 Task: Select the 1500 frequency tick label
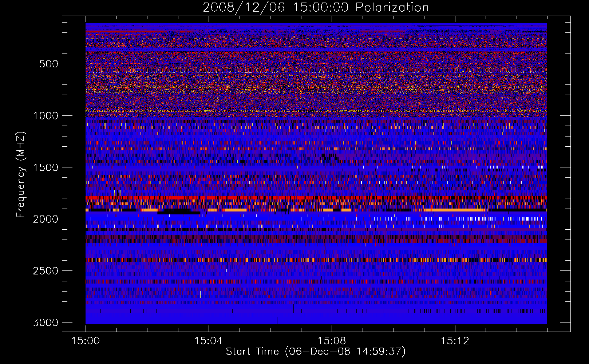tap(46, 167)
